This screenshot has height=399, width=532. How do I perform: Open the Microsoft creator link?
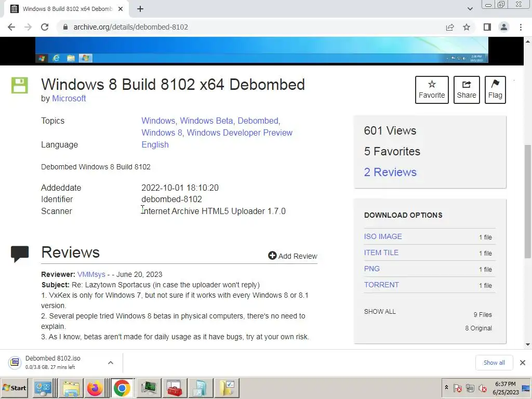69,98
